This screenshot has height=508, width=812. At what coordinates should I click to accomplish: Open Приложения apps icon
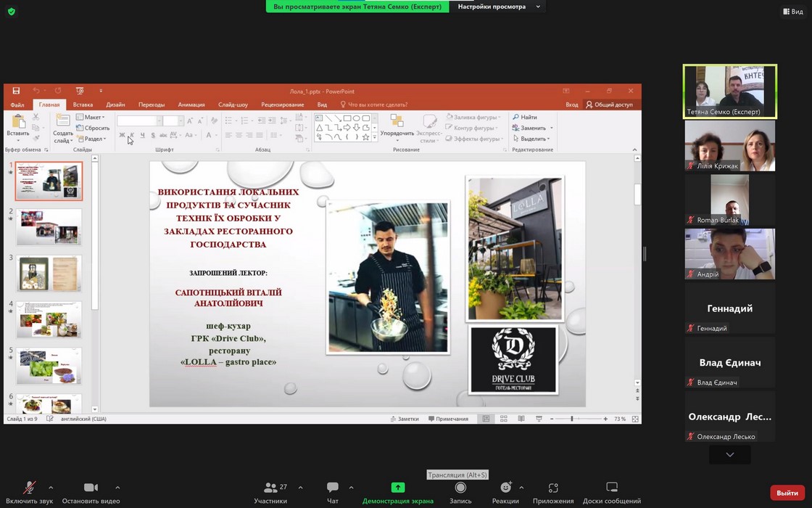553,488
